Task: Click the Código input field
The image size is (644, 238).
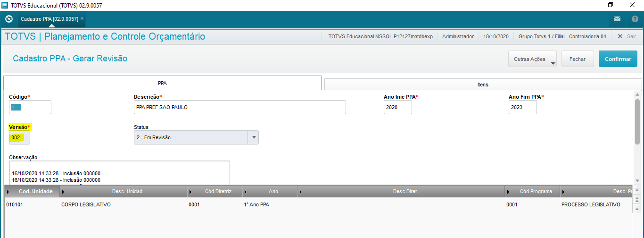Action: pos(30,107)
